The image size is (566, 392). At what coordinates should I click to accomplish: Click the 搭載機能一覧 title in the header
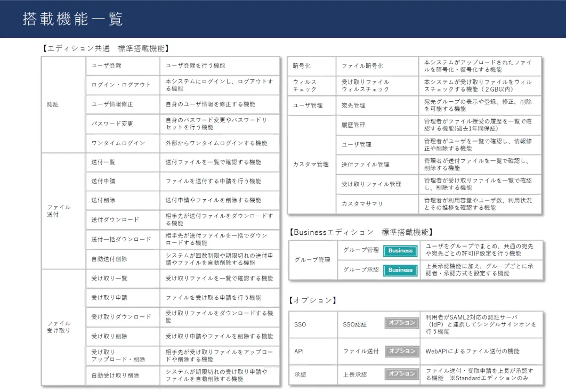click(73, 19)
